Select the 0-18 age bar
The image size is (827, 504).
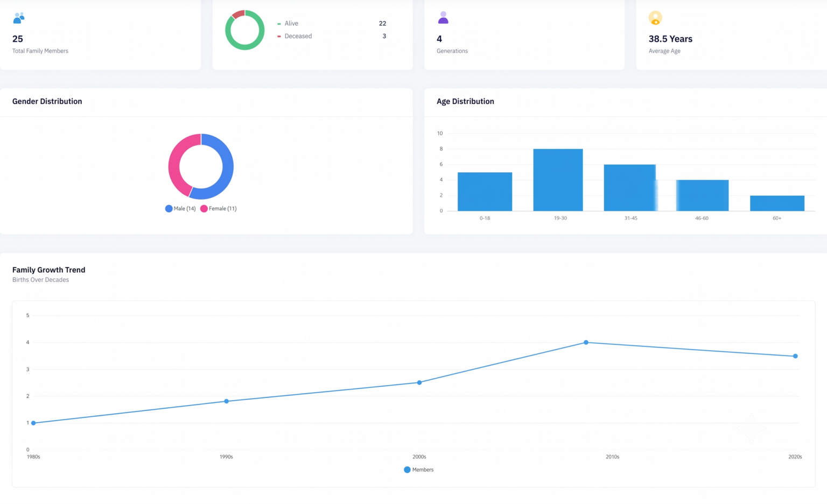pos(485,191)
